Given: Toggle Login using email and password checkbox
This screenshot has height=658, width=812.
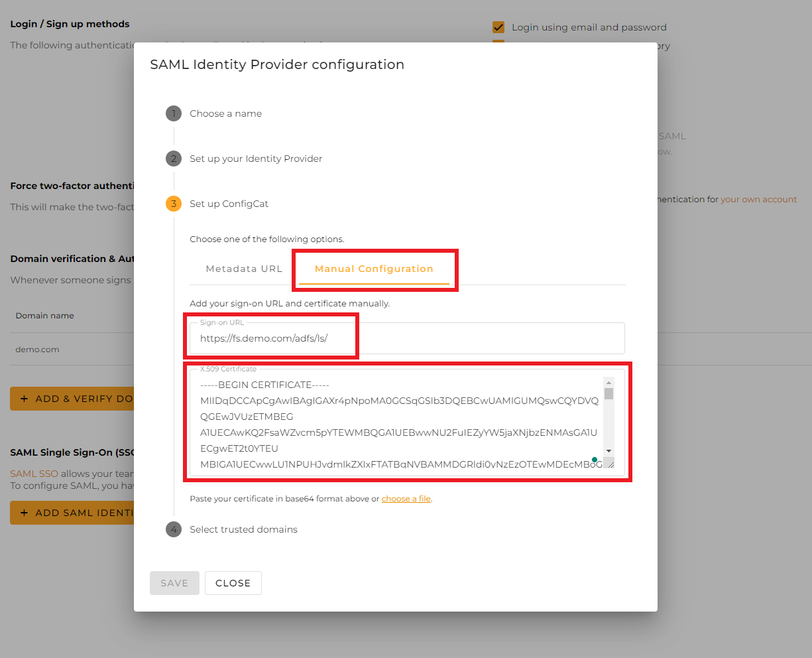Looking at the screenshot, I should (x=498, y=27).
